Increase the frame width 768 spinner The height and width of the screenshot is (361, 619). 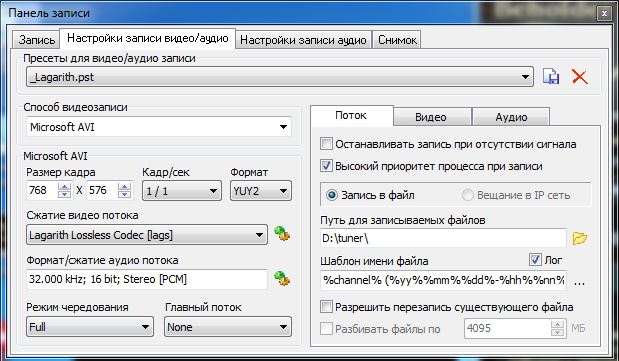(64, 186)
